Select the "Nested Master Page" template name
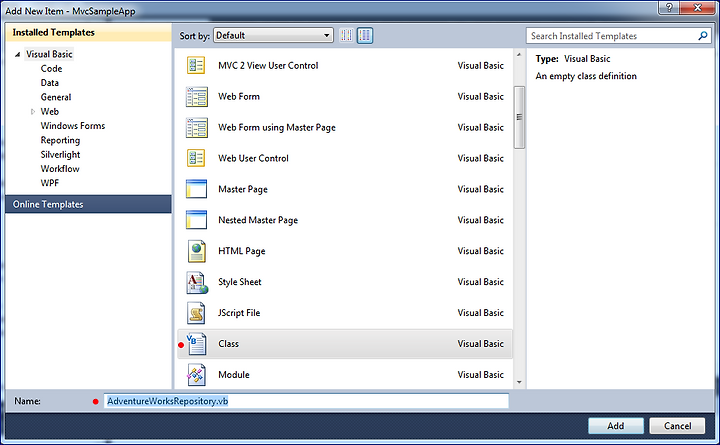Screen dimensions: 720x445 point(258,220)
